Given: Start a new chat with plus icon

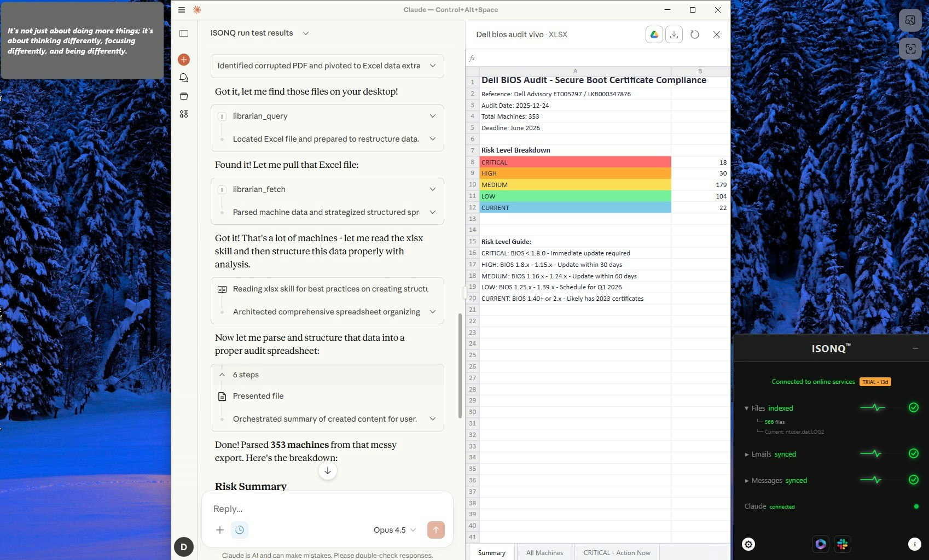Looking at the screenshot, I should point(184,60).
